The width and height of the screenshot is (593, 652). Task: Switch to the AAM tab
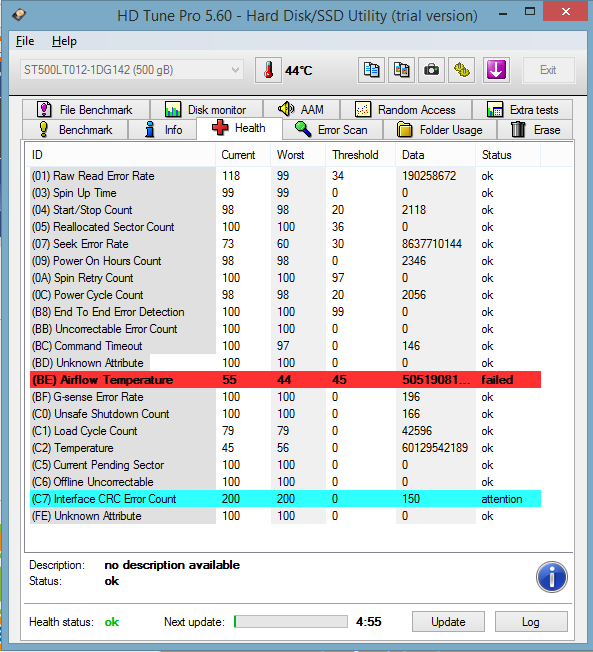click(x=301, y=110)
